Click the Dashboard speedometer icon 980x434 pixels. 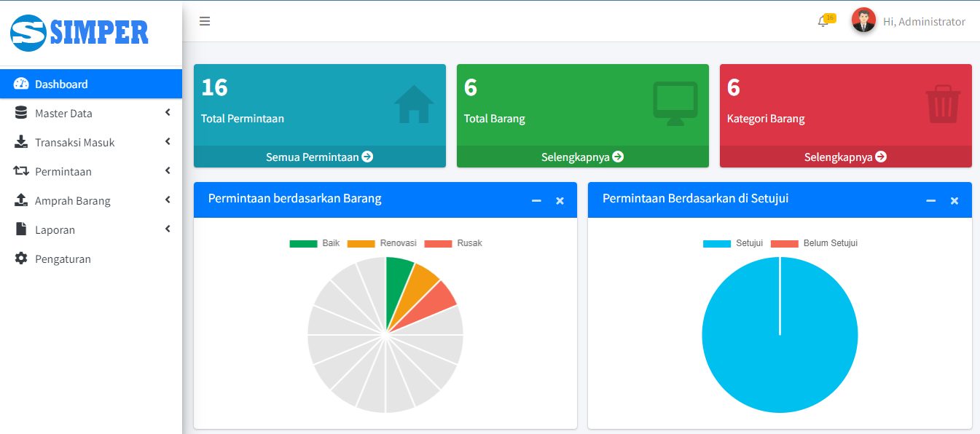click(21, 84)
